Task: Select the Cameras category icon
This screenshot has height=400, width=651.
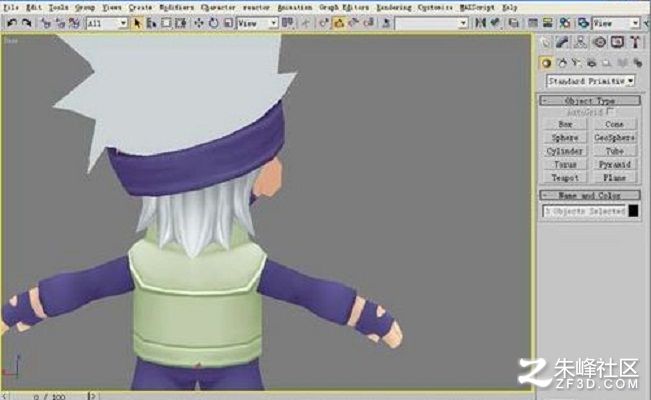Action: pos(592,63)
